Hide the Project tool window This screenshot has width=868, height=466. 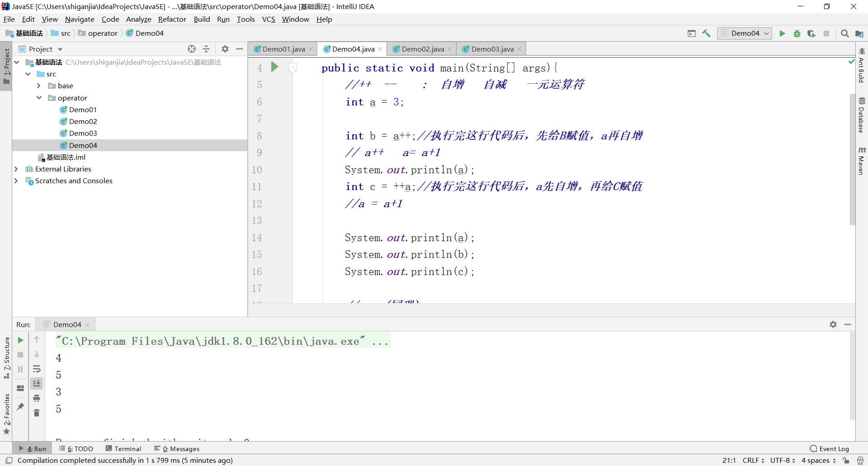click(240, 49)
